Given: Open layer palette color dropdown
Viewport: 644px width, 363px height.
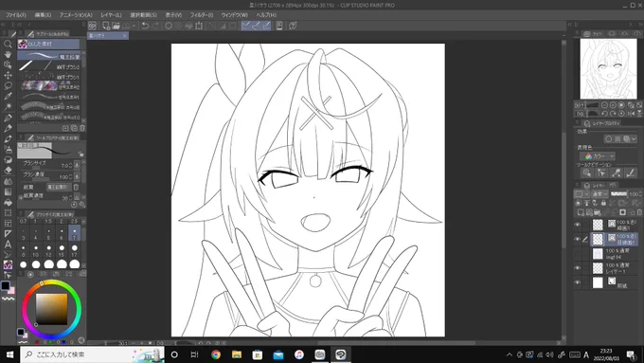Looking at the screenshot, I should point(581,194).
